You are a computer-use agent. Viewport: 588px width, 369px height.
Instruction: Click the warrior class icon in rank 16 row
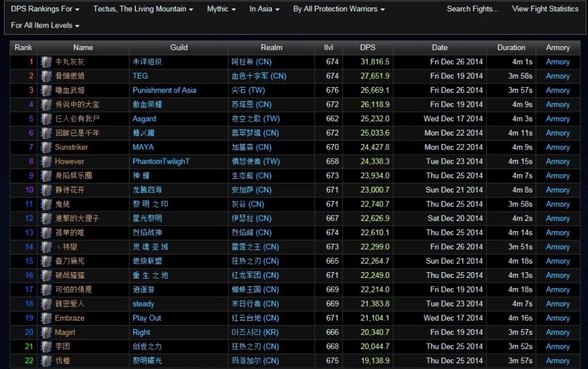46,276
